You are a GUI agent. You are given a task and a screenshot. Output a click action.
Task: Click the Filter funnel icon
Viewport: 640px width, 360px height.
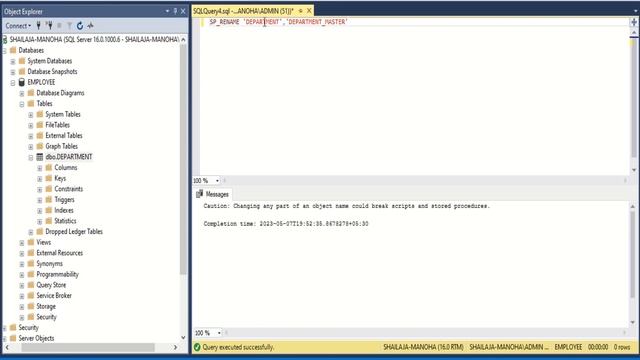click(69, 26)
